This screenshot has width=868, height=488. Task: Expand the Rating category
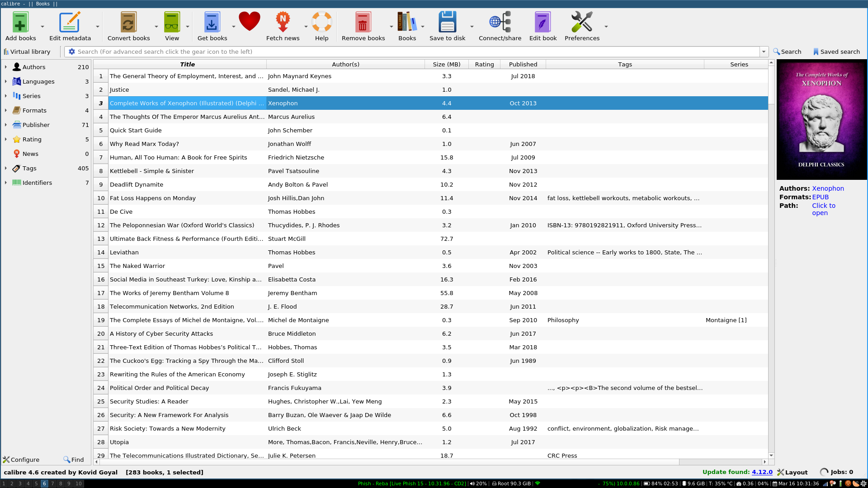pyautogui.click(x=5, y=139)
